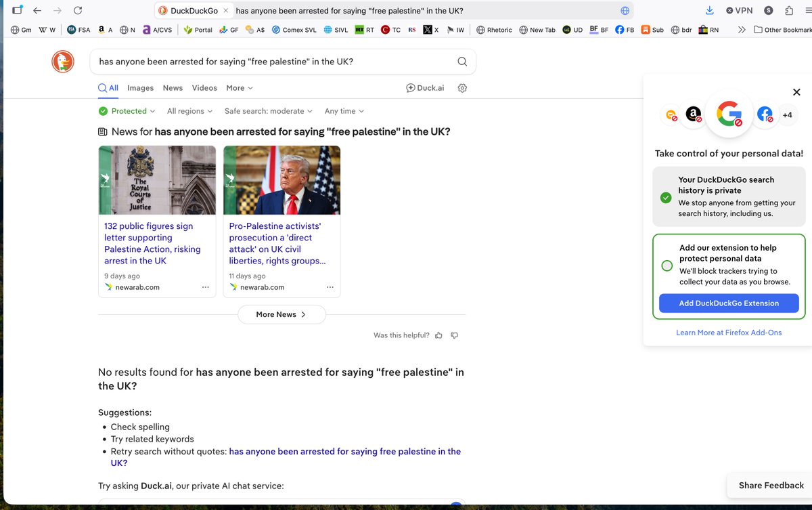
Task: Switch to the Videos tab
Action: point(204,88)
